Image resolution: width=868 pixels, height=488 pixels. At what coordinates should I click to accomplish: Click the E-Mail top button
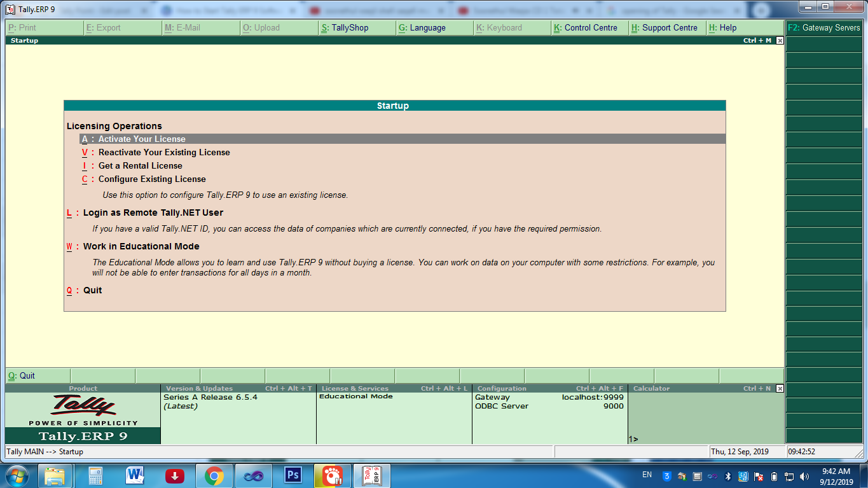pyautogui.click(x=201, y=28)
